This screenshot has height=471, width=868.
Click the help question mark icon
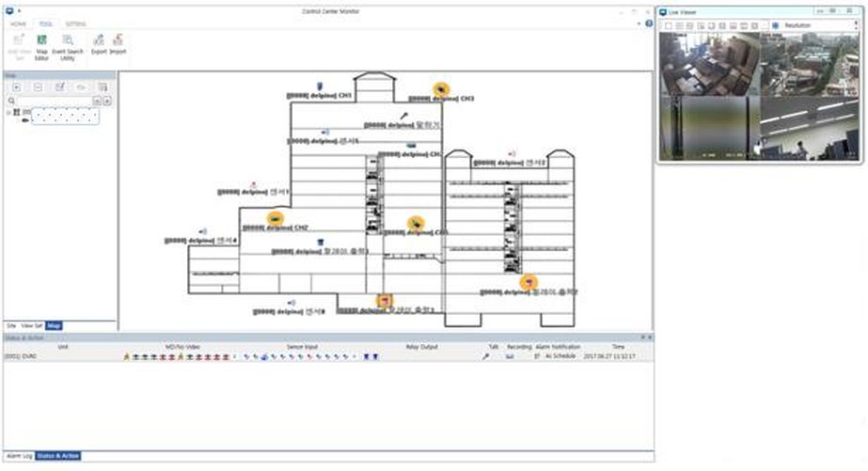tap(650, 22)
